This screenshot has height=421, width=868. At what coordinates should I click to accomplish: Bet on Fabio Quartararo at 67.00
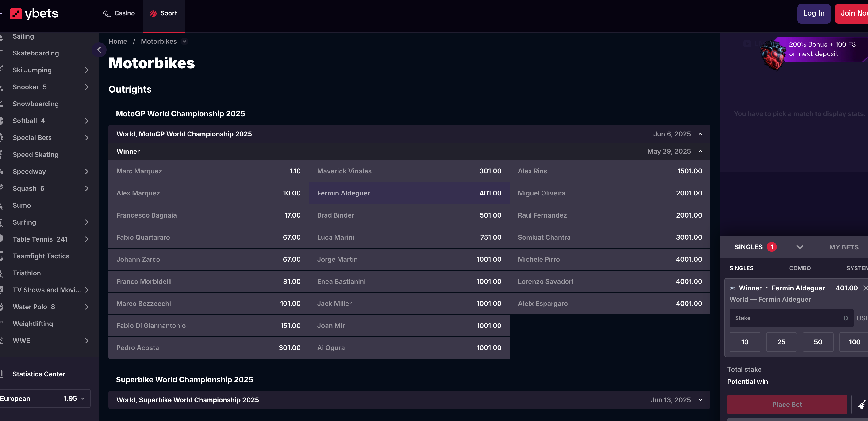click(x=208, y=238)
